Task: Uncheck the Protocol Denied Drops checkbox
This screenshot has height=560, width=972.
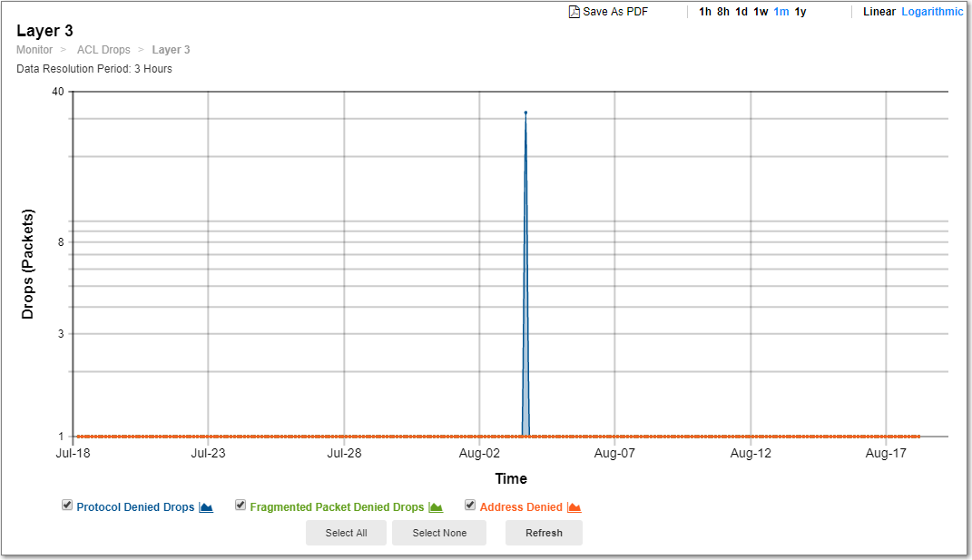Action: pos(67,505)
